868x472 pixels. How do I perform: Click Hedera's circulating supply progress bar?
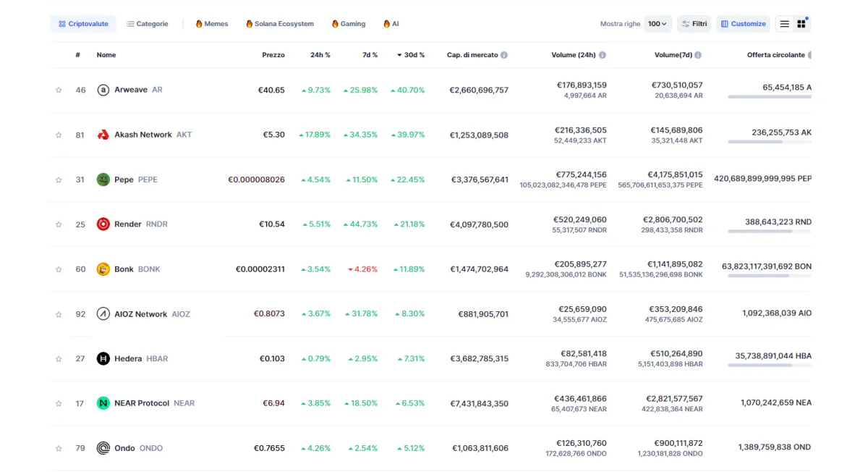[x=770, y=365]
